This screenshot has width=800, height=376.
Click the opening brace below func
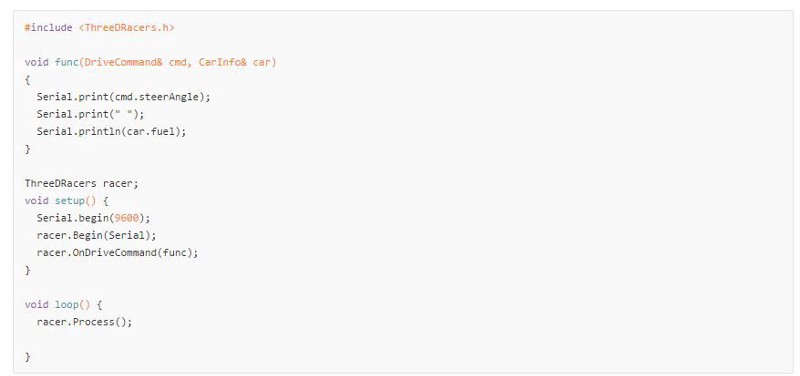point(28,80)
